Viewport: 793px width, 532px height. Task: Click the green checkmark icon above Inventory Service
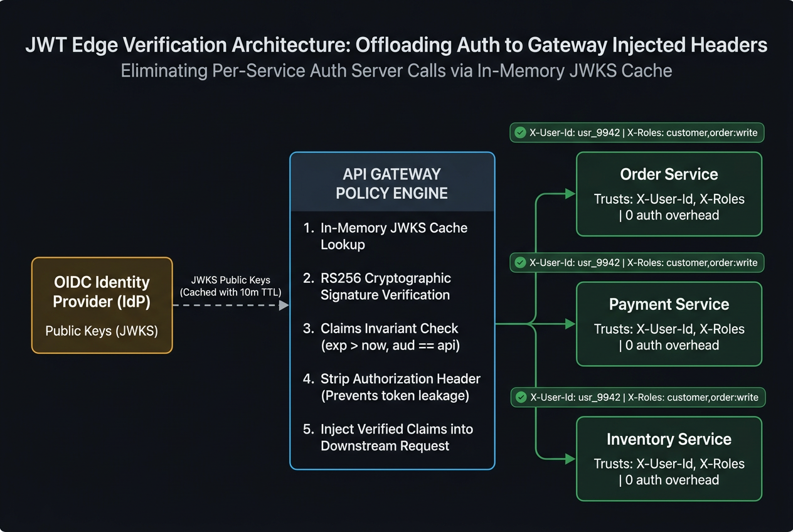pos(520,397)
